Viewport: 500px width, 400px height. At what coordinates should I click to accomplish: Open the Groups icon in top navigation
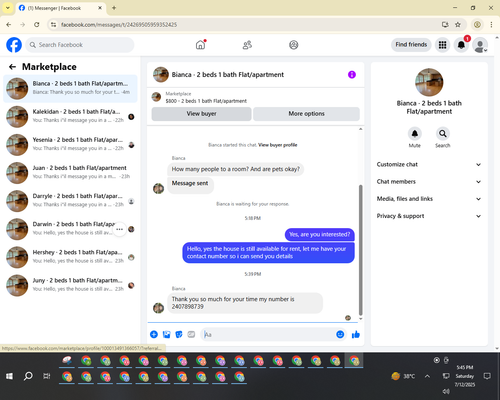(294, 45)
